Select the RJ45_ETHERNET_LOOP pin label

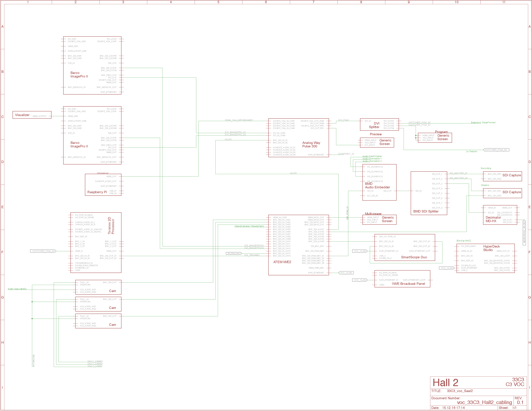414,280
